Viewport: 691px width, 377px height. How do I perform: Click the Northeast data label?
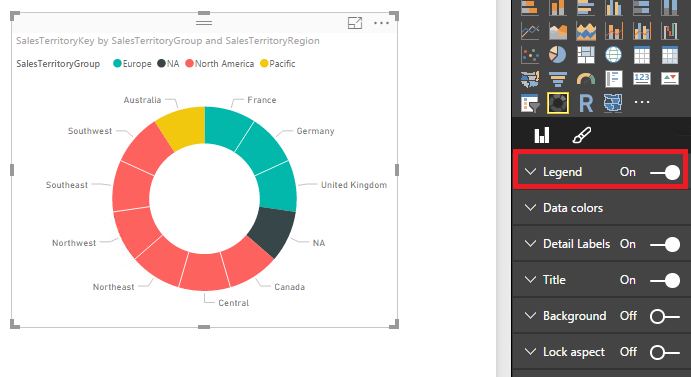pyautogui.click(x=113, y=287)
